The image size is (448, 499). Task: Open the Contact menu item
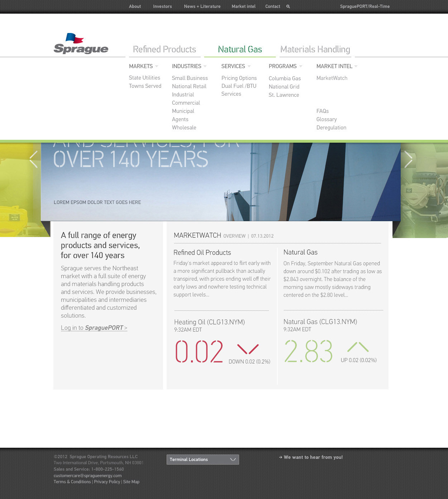pos(273,6)
